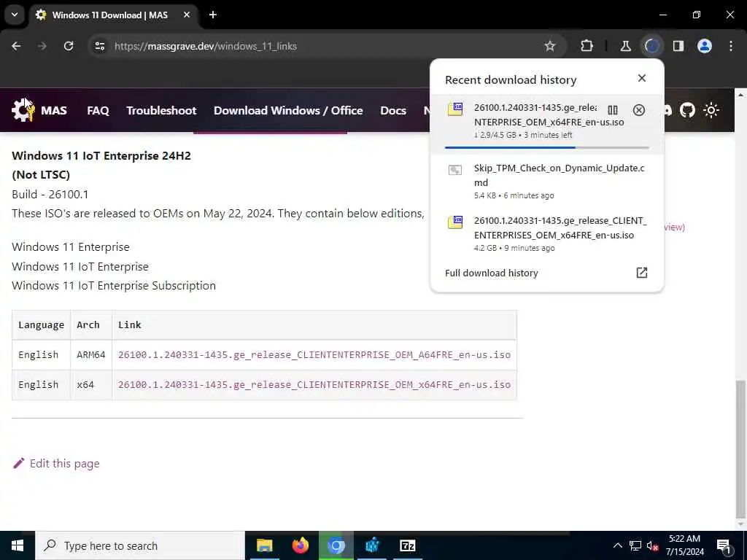Open a new browser tab
The image size is (747, 560).
213,15
